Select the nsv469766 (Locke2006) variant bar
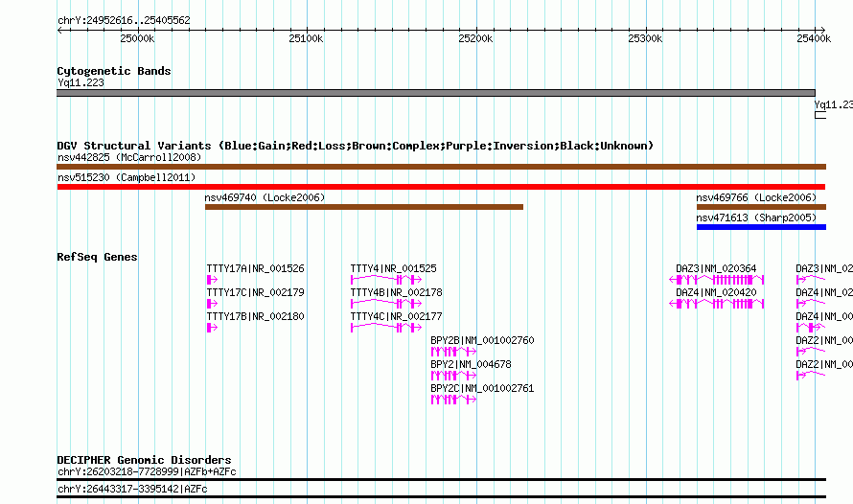The image size is (853, 504). 761,207
